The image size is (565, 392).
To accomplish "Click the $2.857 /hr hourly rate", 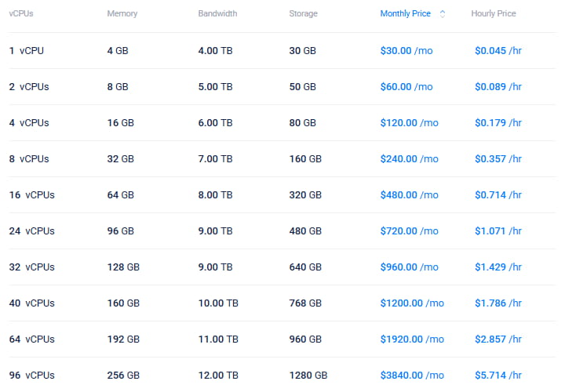I will (498, 339).
